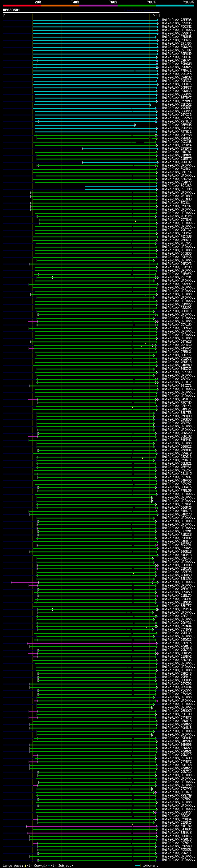Click the UniRef100_Q7ZVV6 label
Screen dimensions: 197x868
[x=177, y=789]
